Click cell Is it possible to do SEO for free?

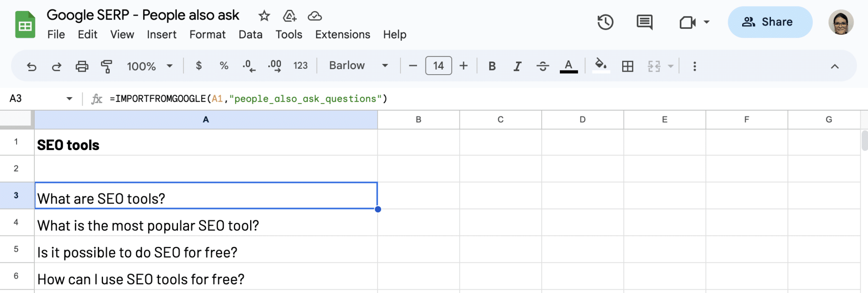206,249
